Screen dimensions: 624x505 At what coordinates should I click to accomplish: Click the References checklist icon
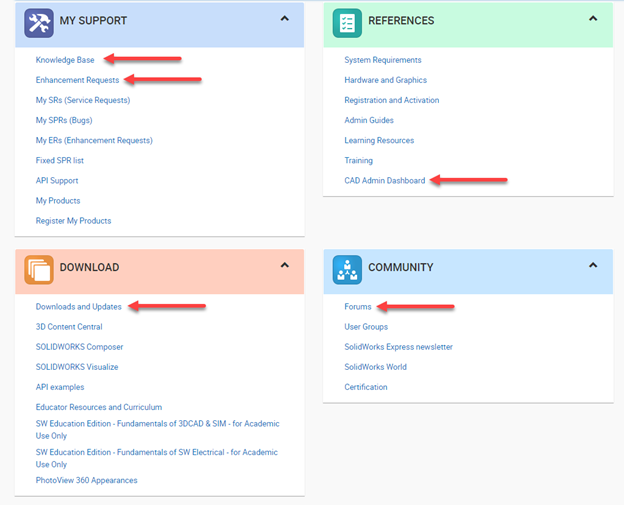point(347,23)
